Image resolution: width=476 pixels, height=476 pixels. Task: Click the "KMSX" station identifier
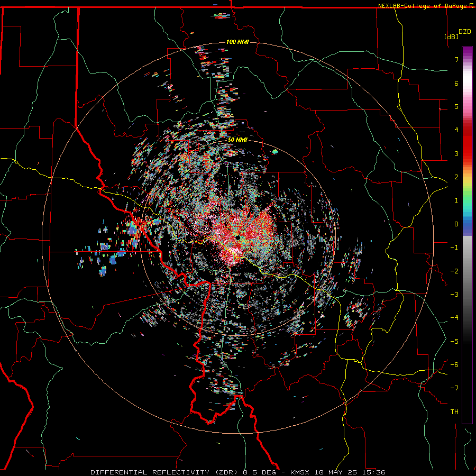point(300,472)
